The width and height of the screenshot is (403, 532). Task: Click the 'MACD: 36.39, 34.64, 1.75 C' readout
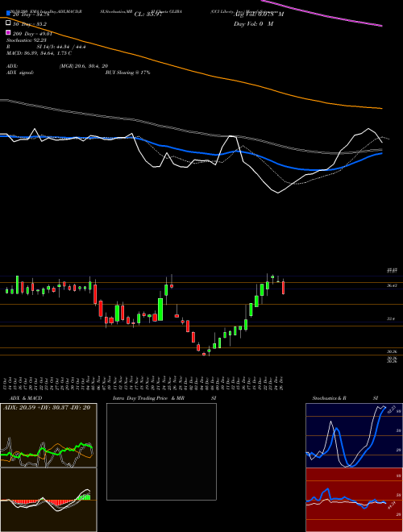(x=39, y=53)
